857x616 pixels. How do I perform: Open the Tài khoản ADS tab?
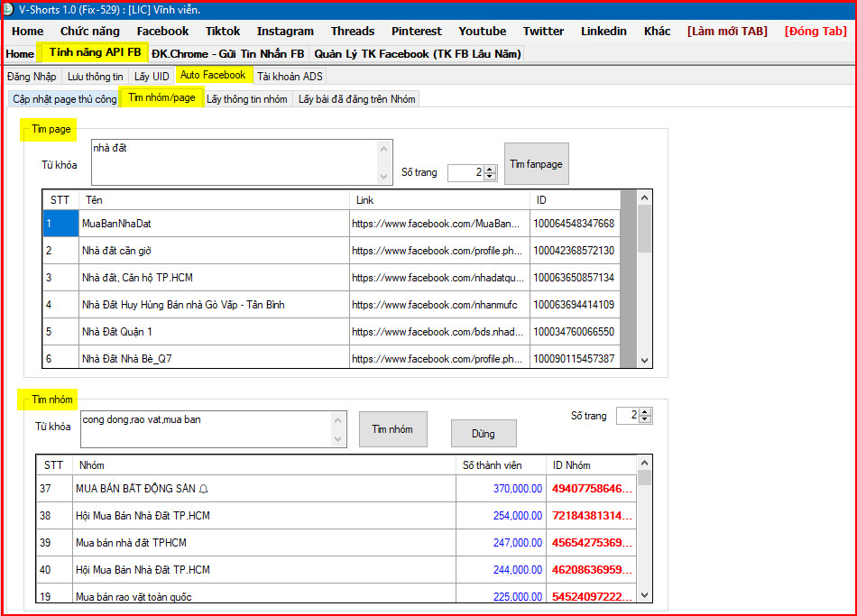tap(289, 76)
